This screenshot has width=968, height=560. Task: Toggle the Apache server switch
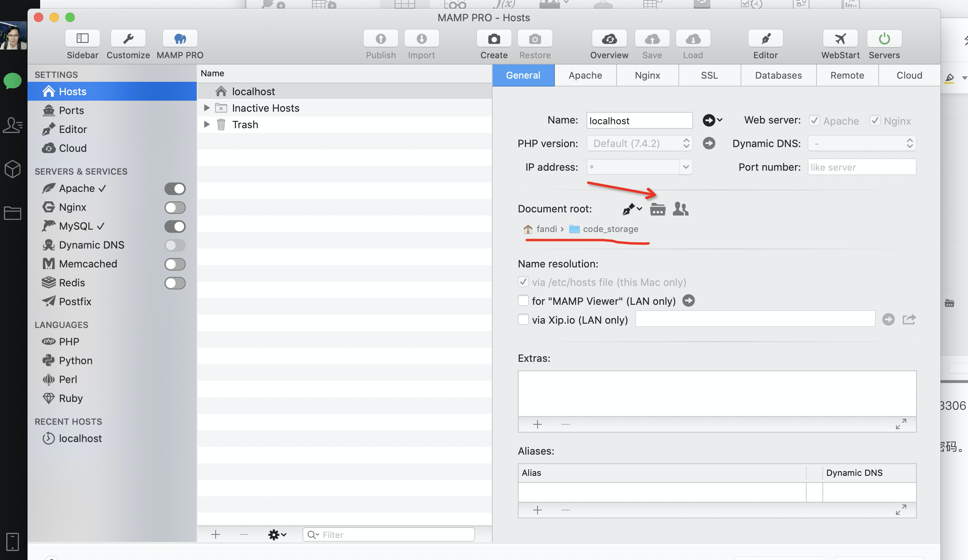tap(175, 189)
